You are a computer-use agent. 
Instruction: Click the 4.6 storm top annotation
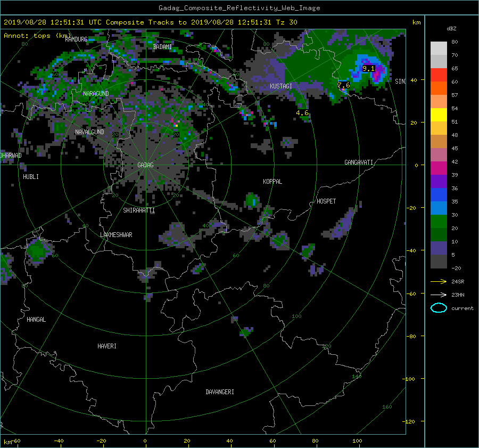coord(302,113)
